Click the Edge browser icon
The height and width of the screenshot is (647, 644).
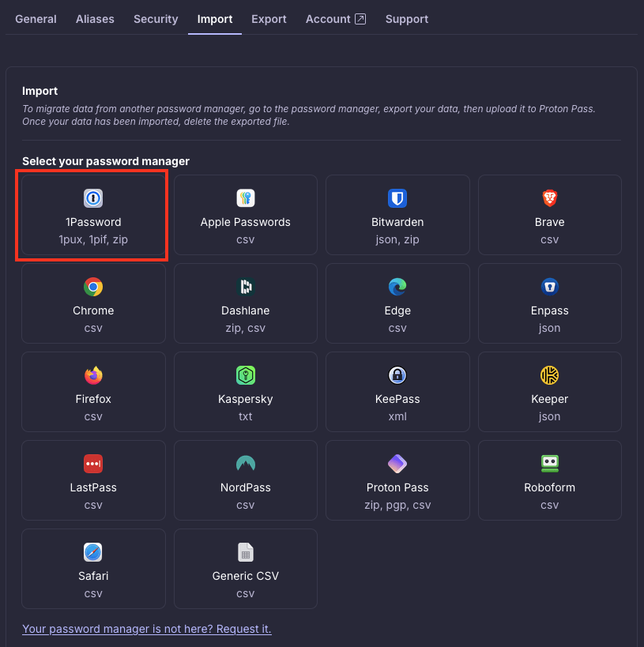pyautogui.click(x=397, y=287)
